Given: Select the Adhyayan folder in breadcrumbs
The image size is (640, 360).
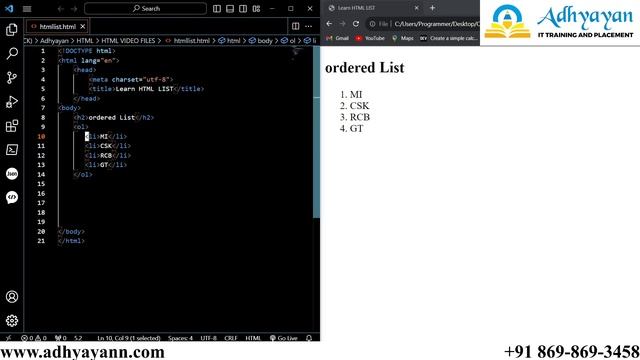Looking at the screenshot, I should click(x=54, y=41).
